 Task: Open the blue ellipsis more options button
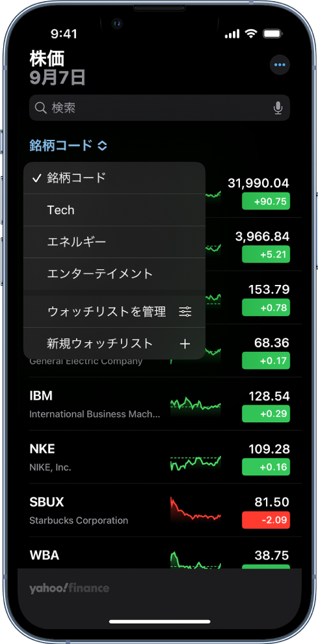[x=280, y=65]
